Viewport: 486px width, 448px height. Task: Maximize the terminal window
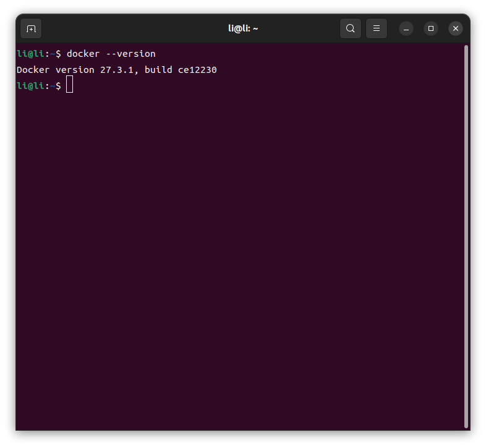click(x=431, y=28)
